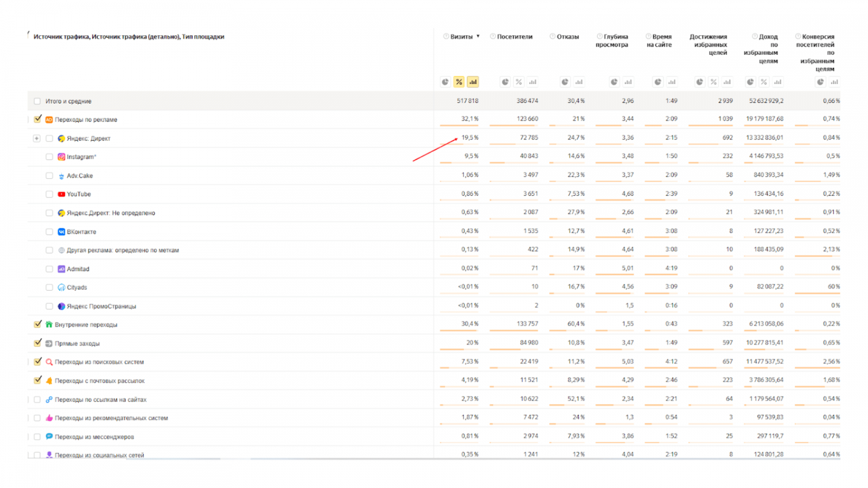Select the Итого и средние checkbox
Screen dimensions: 868x488
pyautogui.click(x=37, y=101)
